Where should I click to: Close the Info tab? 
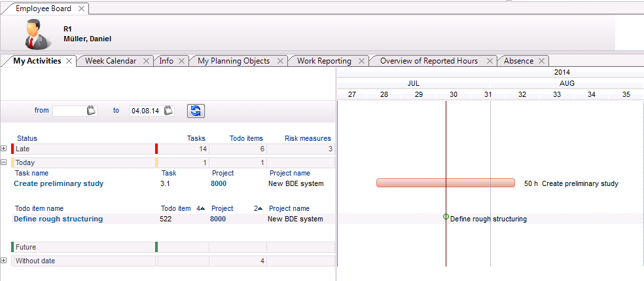click(181, 61)
